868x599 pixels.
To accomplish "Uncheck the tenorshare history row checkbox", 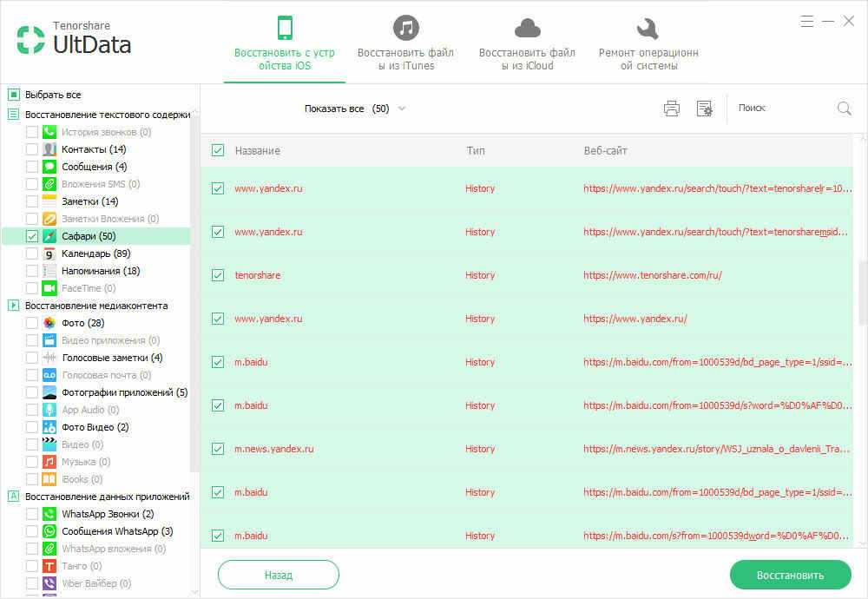I will tap(218, 275).
